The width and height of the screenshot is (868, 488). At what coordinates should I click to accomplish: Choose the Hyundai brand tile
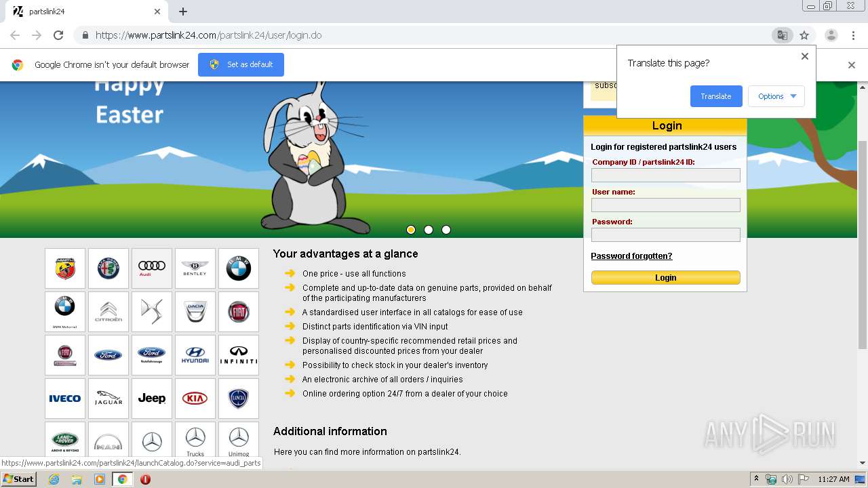(x=195, y=355)
